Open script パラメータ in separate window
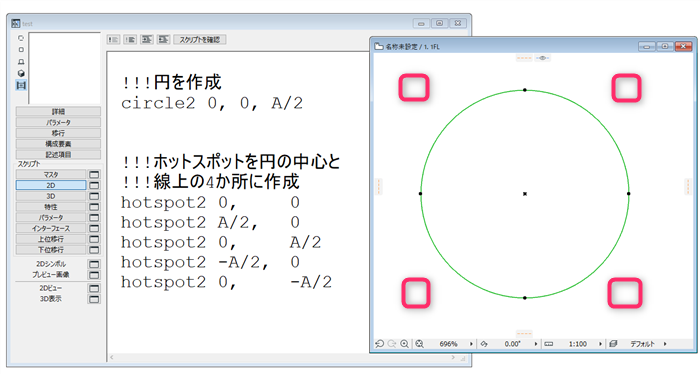This screenshot has height=374, width=700. point(94,217)
